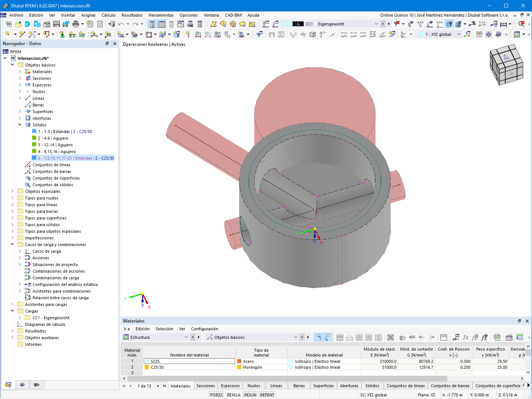Open the Archivo menu
Image resolution: width=532 pixels, height=399 pixels.
tap(16, 15)
